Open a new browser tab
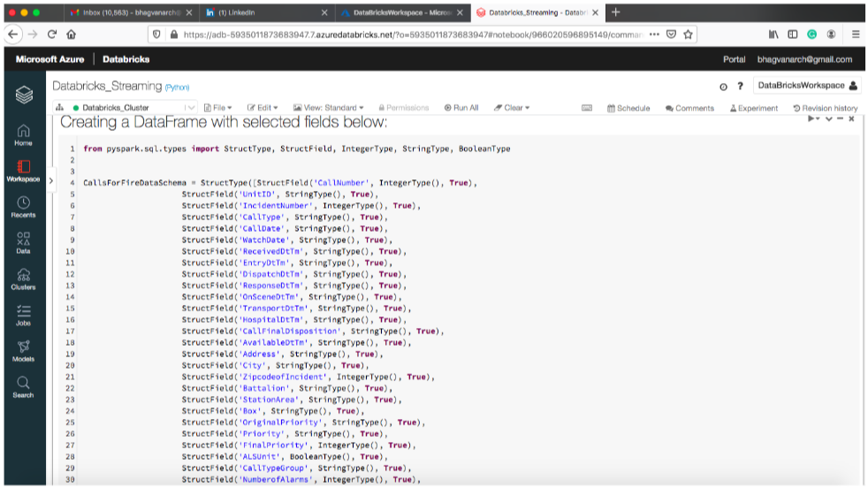The width and height of the screenshot is (868, 488). click(615, 12)
